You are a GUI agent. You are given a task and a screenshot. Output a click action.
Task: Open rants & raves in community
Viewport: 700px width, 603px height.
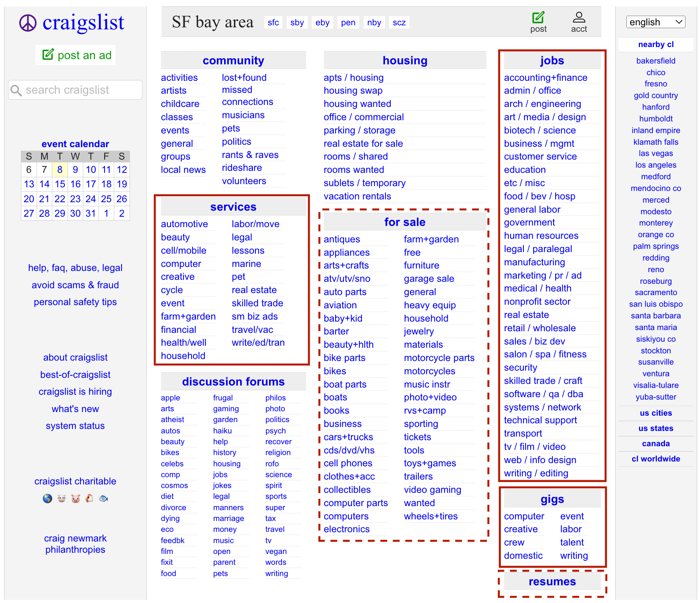point(250,155)
